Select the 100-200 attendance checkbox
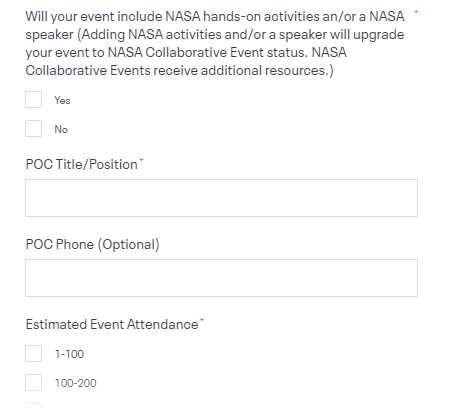The image size is (465, 408). (33, 382)
